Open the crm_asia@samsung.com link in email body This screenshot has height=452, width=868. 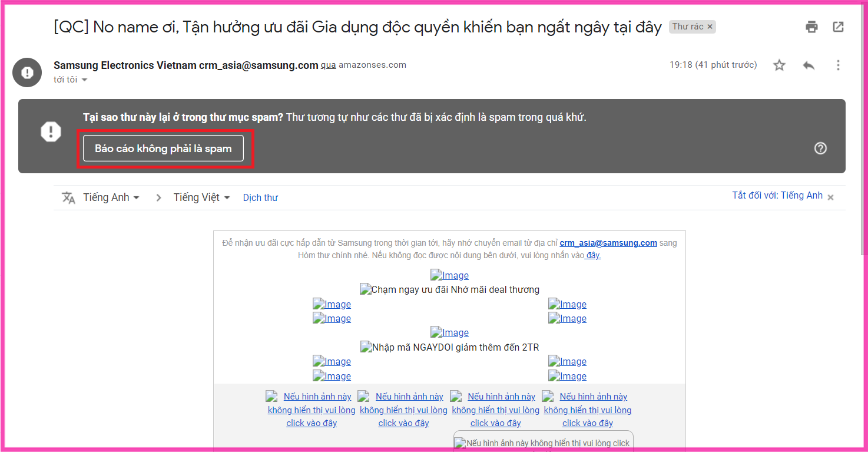(x=608, y=243)
